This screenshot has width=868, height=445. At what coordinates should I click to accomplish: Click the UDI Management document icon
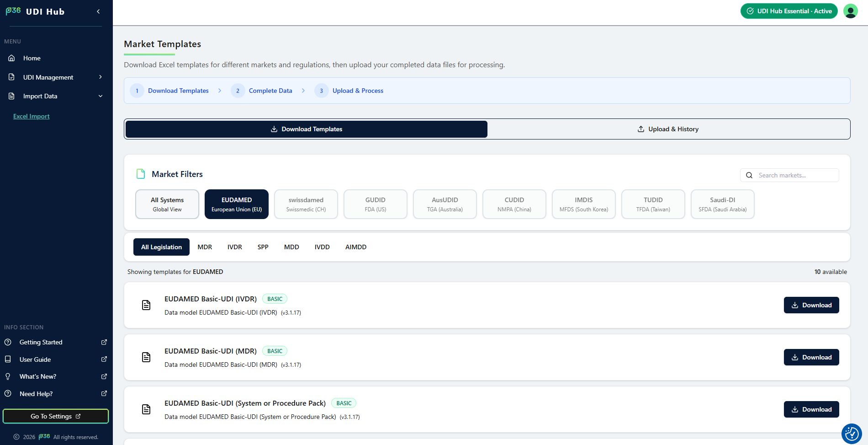[11, 77]
